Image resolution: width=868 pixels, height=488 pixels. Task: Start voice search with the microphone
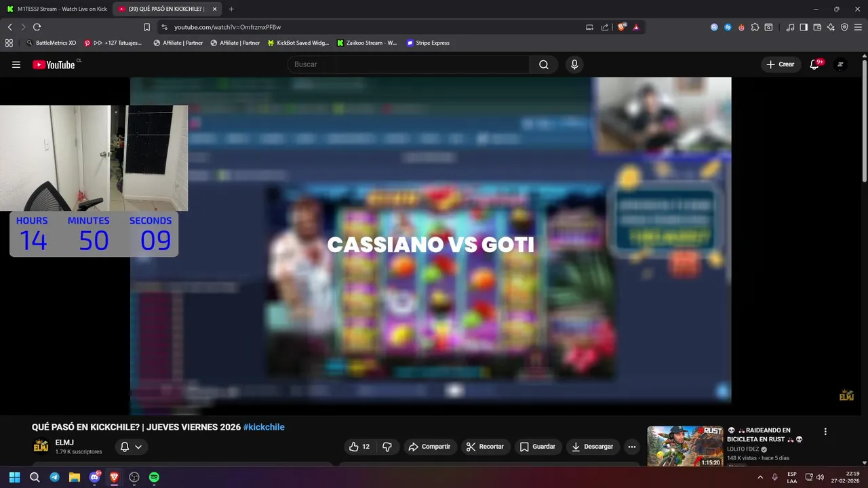(574, 64)
